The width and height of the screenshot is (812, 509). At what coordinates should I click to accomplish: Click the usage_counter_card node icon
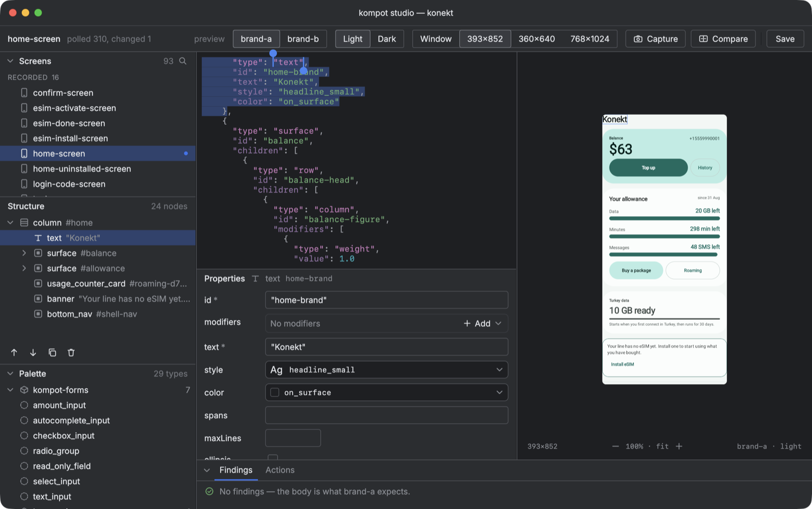coord(38,284)
